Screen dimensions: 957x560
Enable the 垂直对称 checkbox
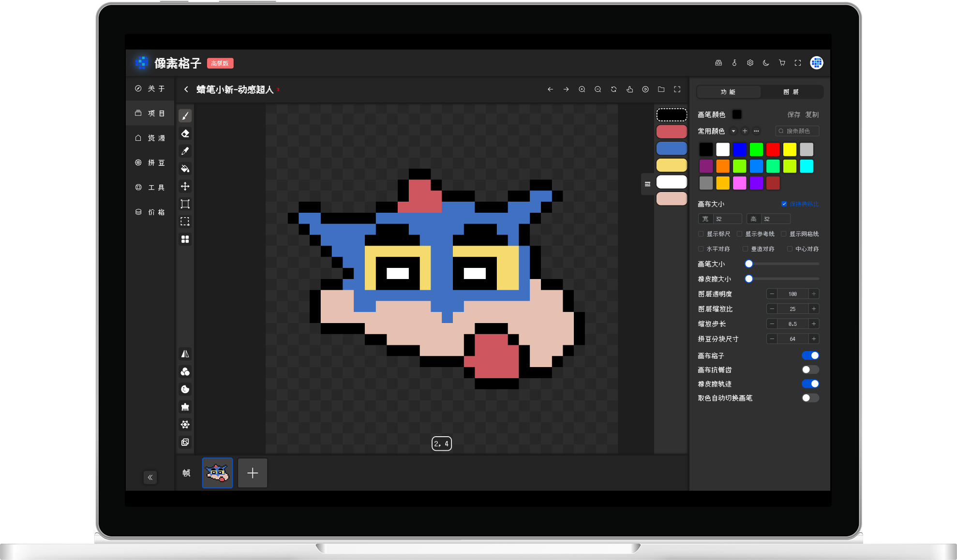coord(745,249)
